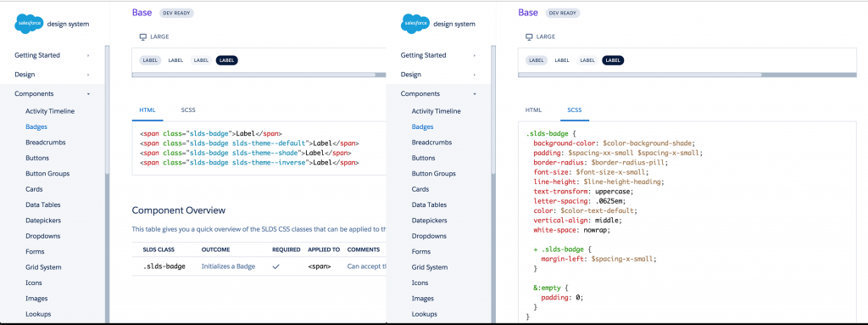Screen dimensions: 868x325
Task: Open Dropdowns in the left page sidebar
Action: coord(42,236)
